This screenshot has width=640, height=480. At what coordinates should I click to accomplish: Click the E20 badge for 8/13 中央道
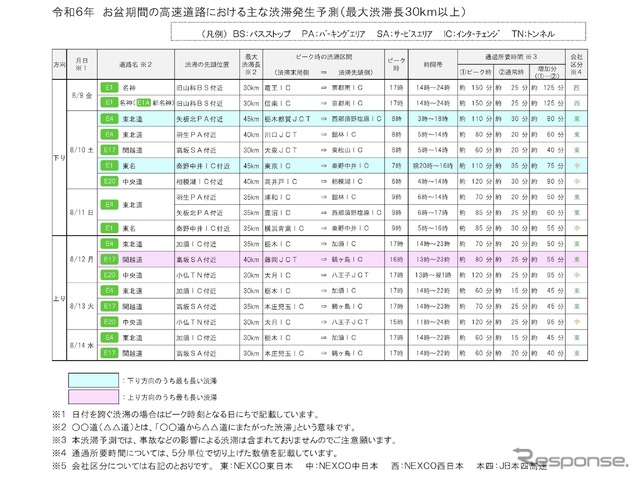109,322
